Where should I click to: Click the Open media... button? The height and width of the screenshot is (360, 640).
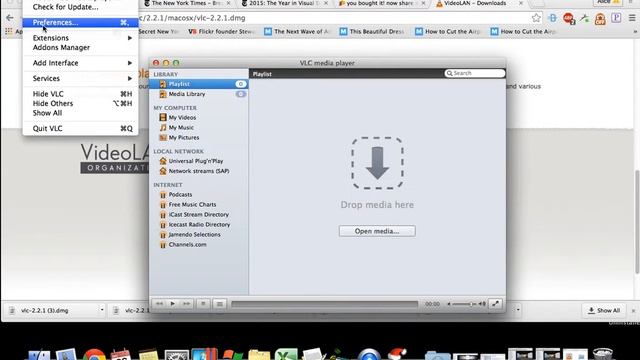click(377, 231)
